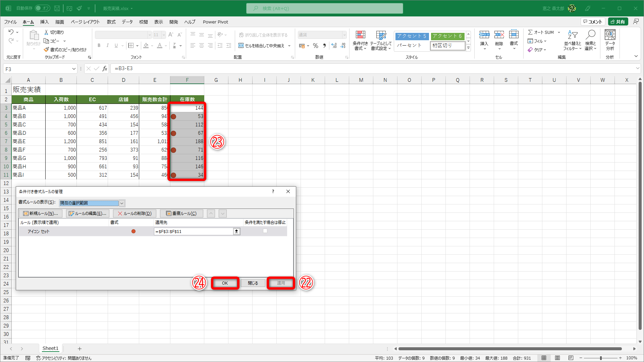Click the range selector arrow beside =$F$3:$F$11

236,231
